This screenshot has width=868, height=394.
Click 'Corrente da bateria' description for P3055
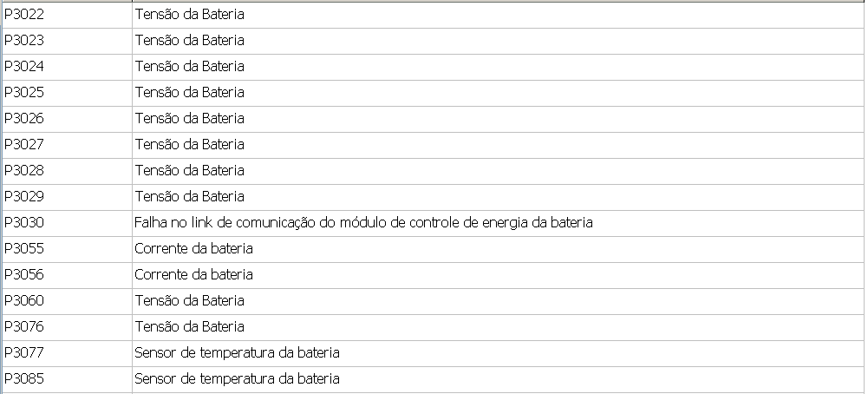[193, 249]
